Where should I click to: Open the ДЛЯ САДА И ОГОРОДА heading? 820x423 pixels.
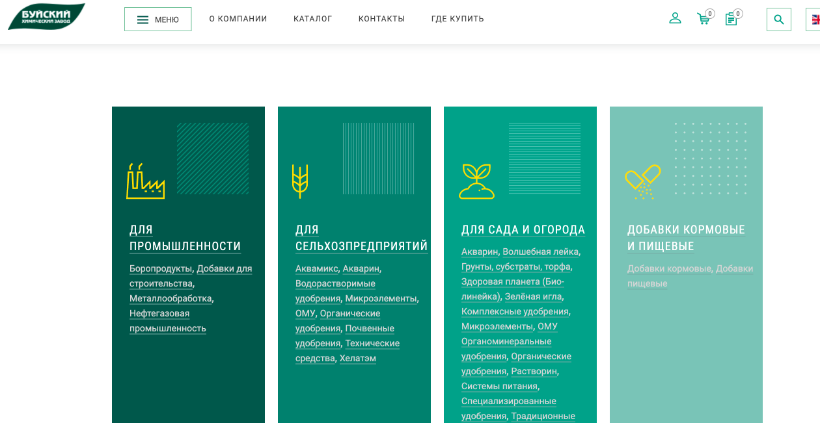point(522,230)
